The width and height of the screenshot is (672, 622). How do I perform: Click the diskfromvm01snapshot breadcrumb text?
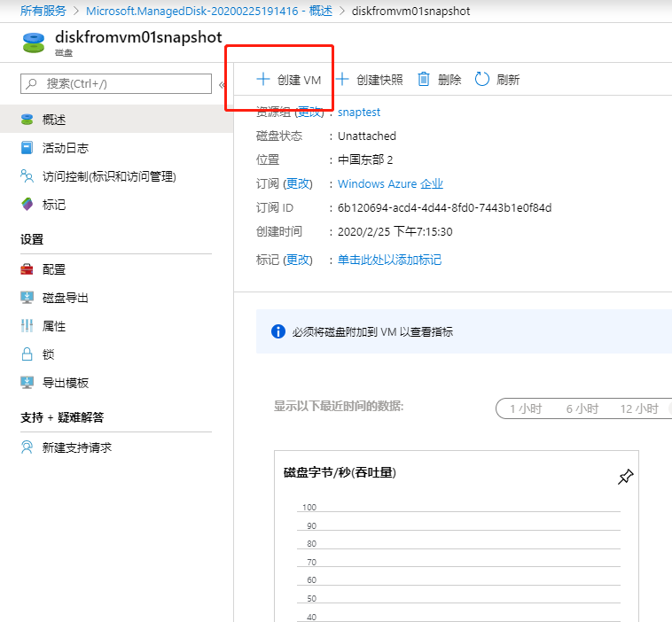(410, 12)
